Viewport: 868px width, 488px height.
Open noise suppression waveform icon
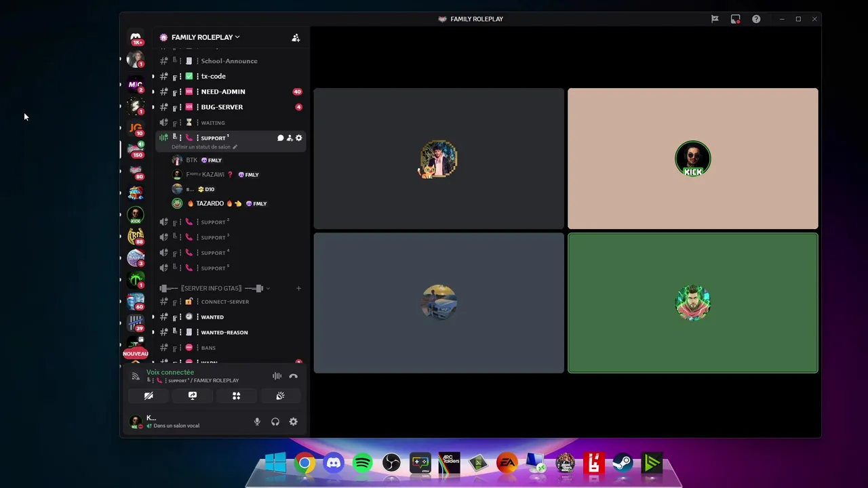click(277, 376)
